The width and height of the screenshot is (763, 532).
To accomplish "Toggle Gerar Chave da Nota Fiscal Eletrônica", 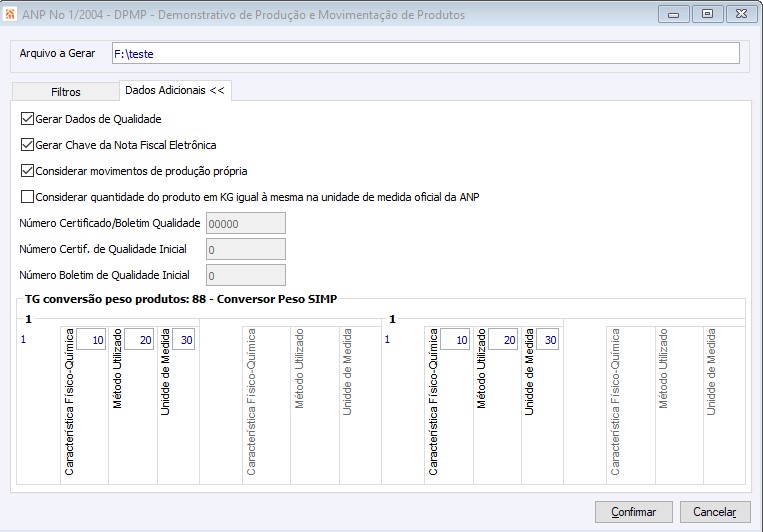I will click(x=27, y=145).
